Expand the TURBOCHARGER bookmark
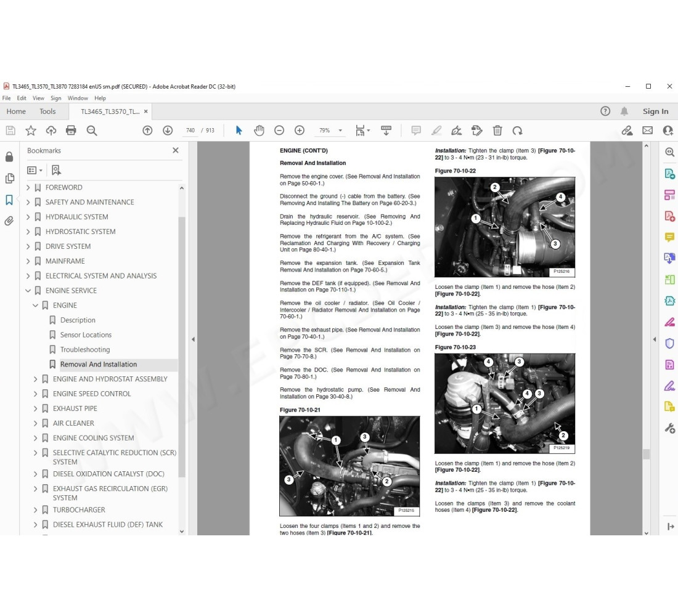 coord(36,510)
